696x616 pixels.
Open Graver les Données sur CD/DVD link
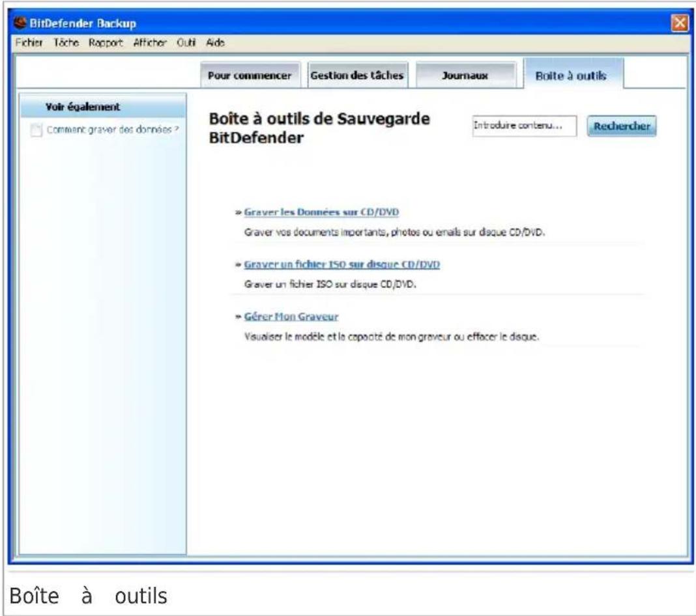point(321,212)
